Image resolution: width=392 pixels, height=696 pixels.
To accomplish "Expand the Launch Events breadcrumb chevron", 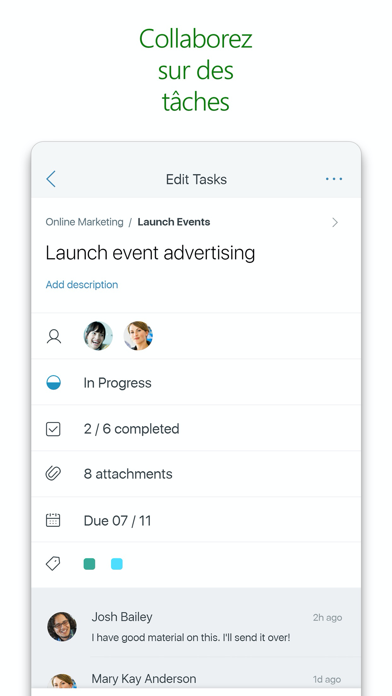I will [x=335, y=222].
